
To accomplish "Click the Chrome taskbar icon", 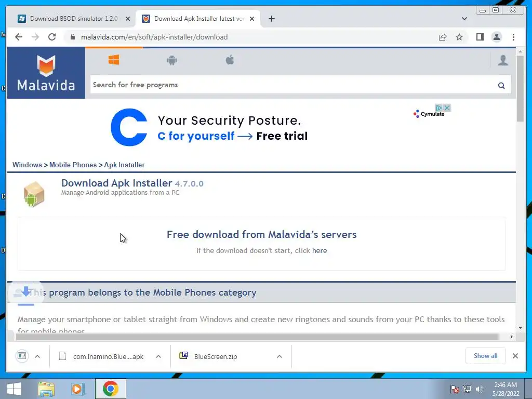I will click(x=110, y=389).
